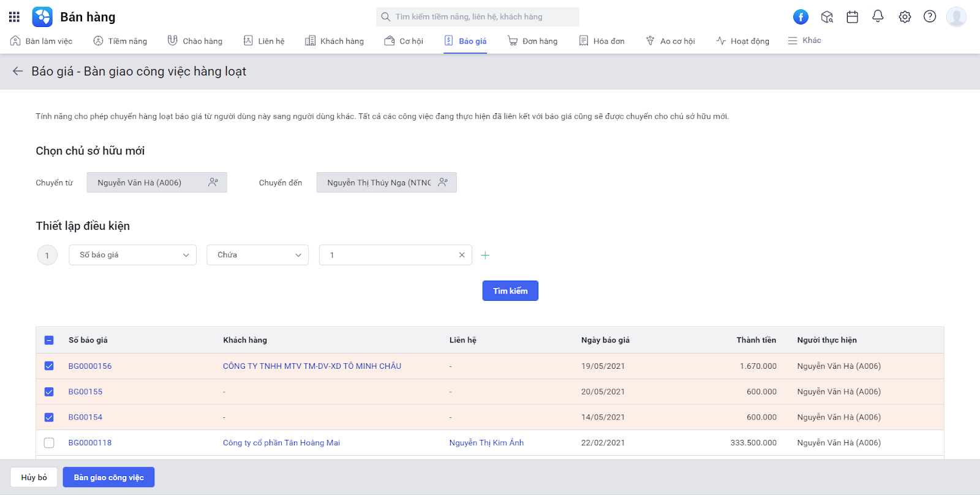Click user picker icon in Chuyển đến field
Viewport: 980px width, 495px height.
[443, 183]
